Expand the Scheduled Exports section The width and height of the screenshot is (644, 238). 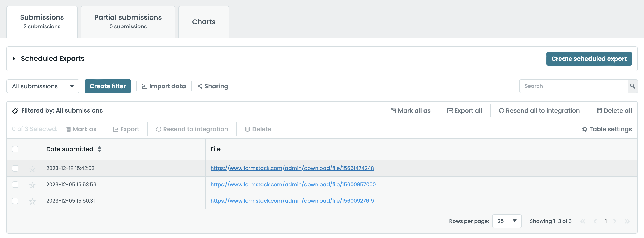coord(14,59)
